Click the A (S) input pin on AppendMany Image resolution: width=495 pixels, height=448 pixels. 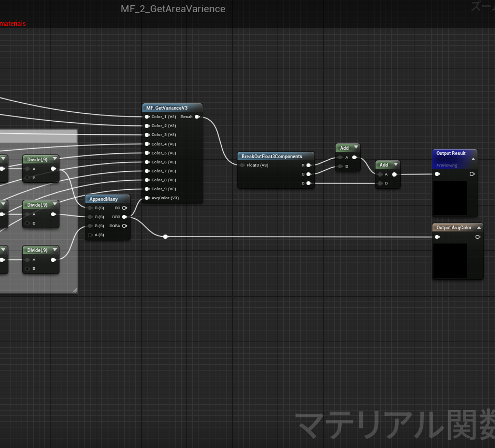click(90, 235)
